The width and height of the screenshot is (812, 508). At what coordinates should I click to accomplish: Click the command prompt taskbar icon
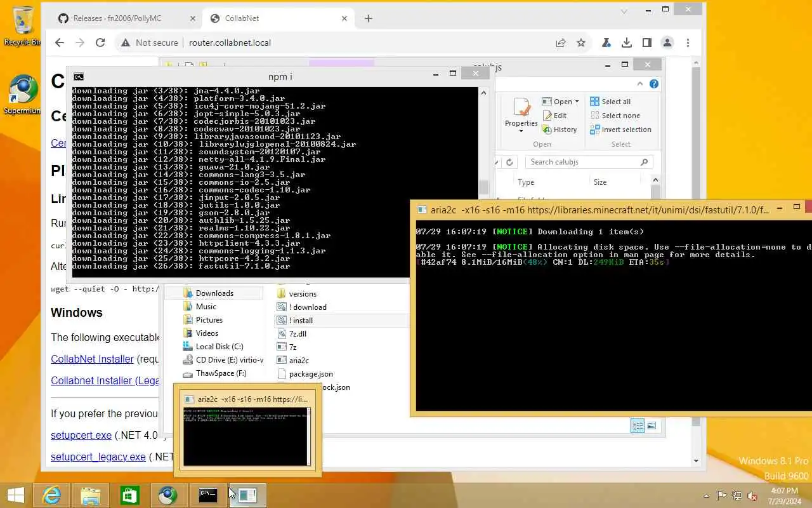point(207,495)
